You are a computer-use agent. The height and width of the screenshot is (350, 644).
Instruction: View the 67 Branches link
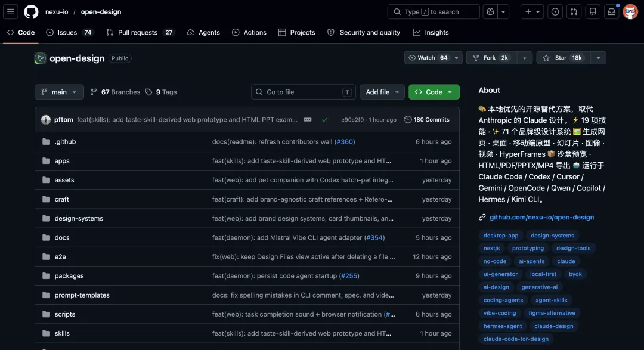[x=116, y=92]
